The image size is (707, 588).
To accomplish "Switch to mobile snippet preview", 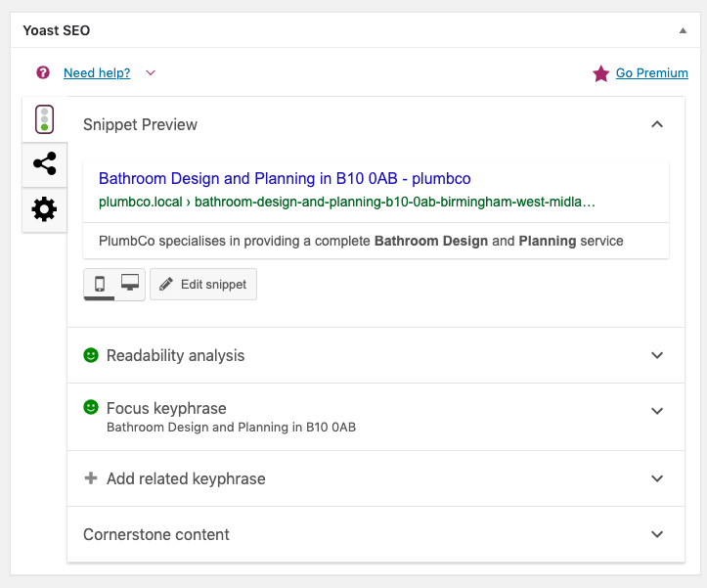I will pyautogui.click(x=99, y=285).
